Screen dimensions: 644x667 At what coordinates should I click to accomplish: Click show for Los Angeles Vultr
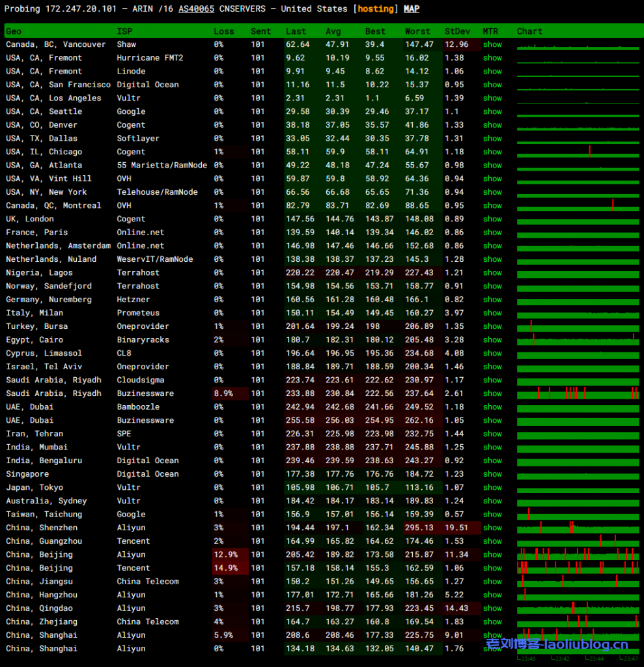(492, 98)
